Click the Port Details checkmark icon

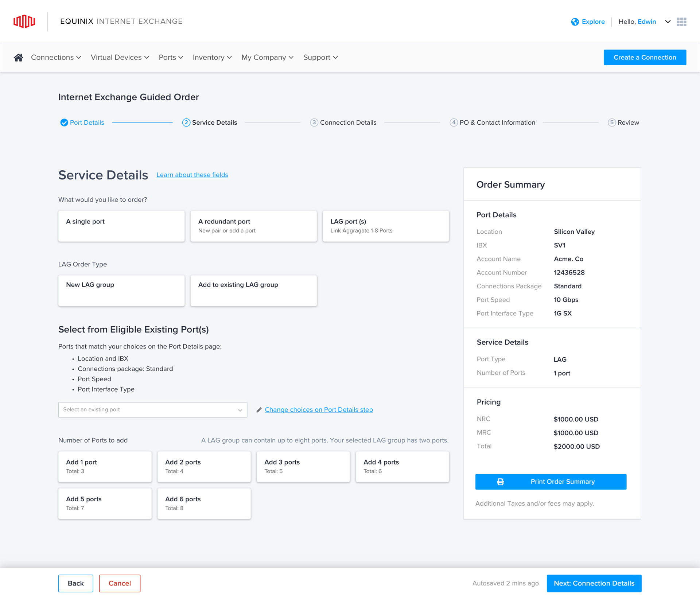(64, 122)
